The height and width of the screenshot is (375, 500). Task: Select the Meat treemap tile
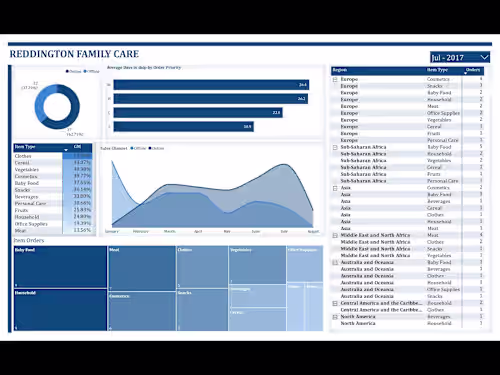tap(142, 268)
